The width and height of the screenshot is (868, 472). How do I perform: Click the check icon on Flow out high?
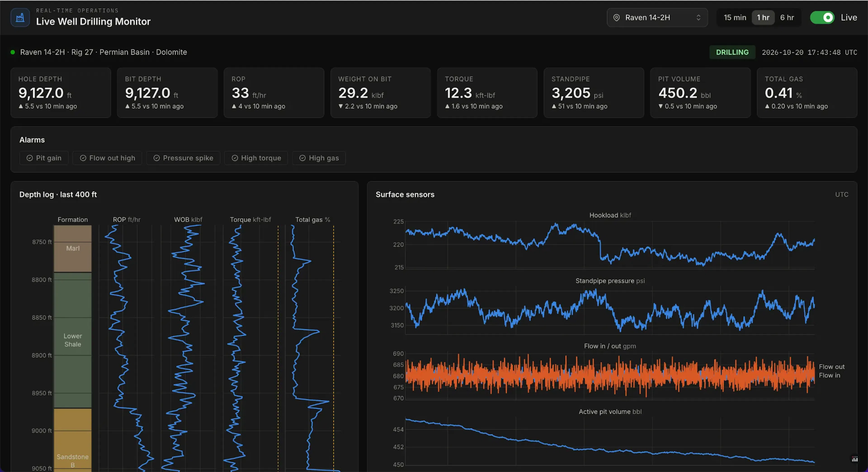83,158
